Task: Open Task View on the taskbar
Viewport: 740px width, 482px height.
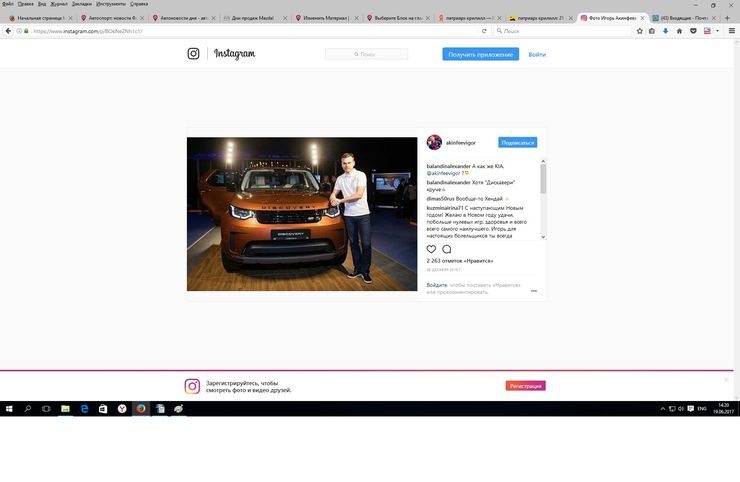Action: 46,409
